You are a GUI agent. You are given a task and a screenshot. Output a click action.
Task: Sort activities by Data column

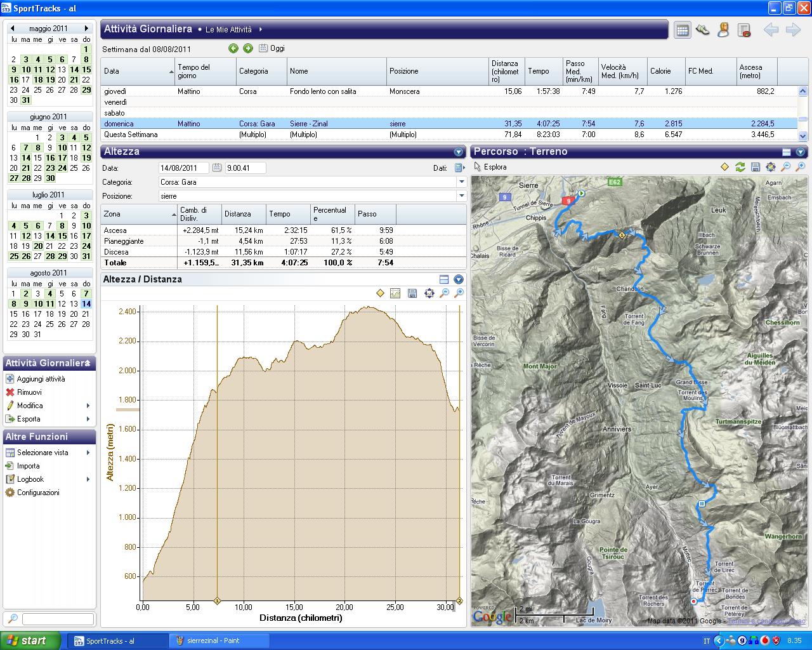(138, 71)
